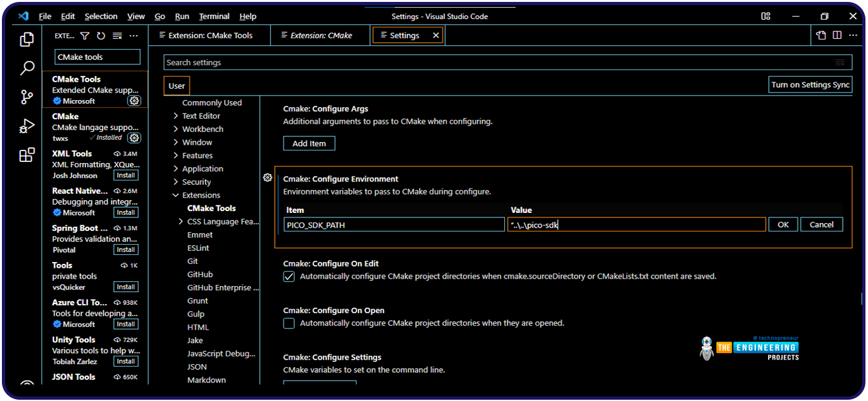Open the Search view in the activity bar
868x401 pixels.
[27, 68]
